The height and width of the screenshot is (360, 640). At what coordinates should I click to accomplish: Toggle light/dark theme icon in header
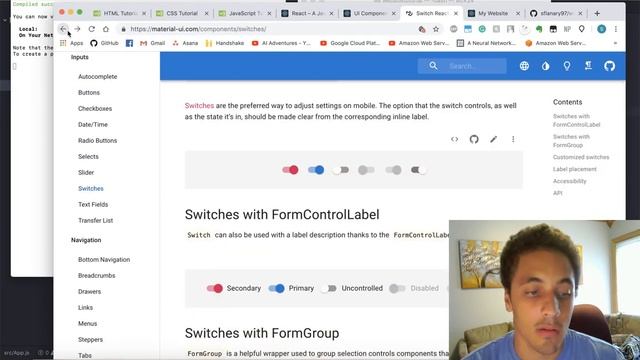(x=545, y=66)
